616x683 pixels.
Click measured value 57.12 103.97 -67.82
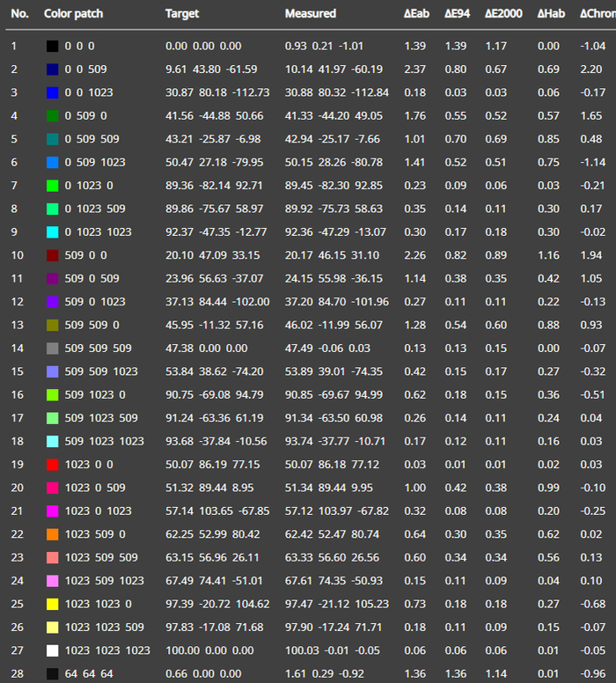click(x=337, y=511)
